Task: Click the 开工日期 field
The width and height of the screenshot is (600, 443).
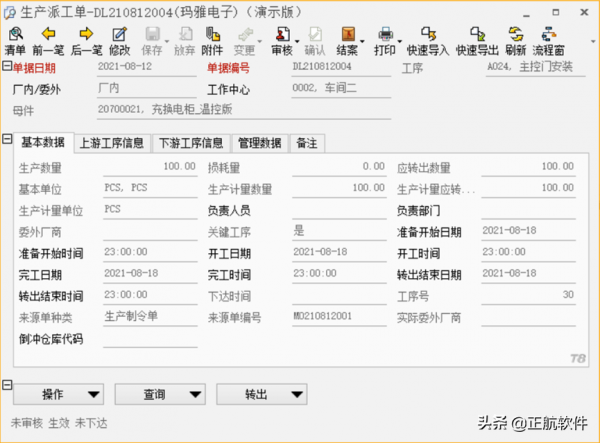Action: click(339, 253)
